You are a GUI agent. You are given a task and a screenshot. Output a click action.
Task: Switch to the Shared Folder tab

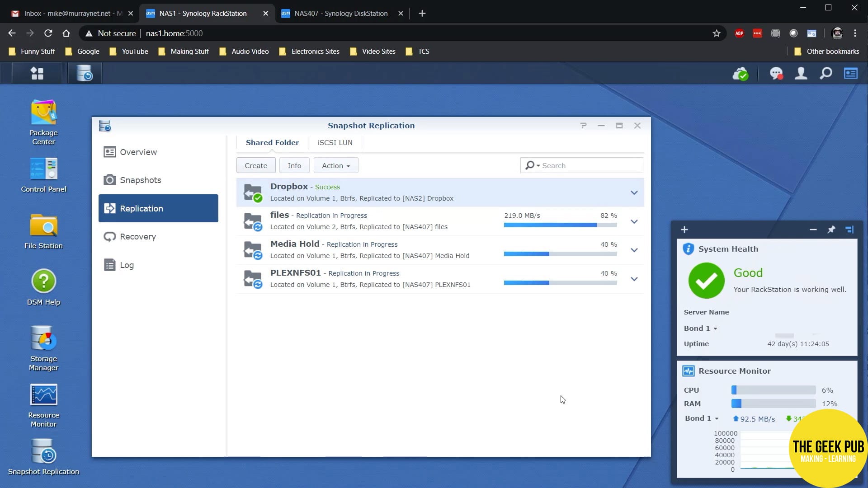tap(272, 143)
